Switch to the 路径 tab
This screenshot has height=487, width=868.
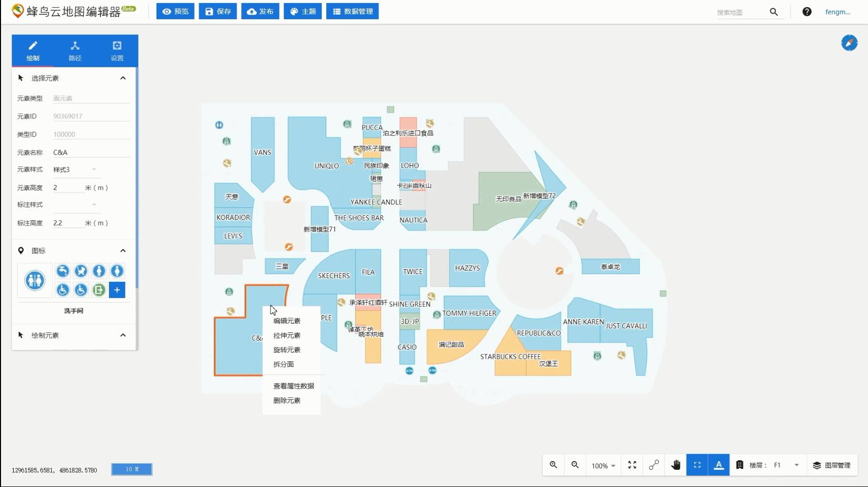[x=75, y=51]
